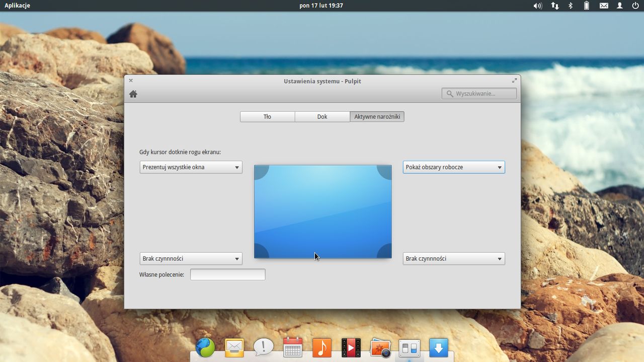Click the blue screen preview image

point(323,211)
